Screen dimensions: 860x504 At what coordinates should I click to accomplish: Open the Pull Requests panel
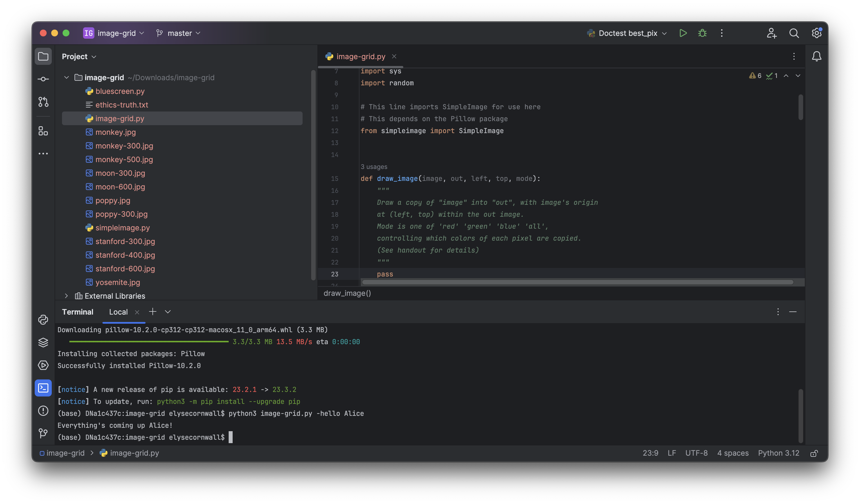43,102
